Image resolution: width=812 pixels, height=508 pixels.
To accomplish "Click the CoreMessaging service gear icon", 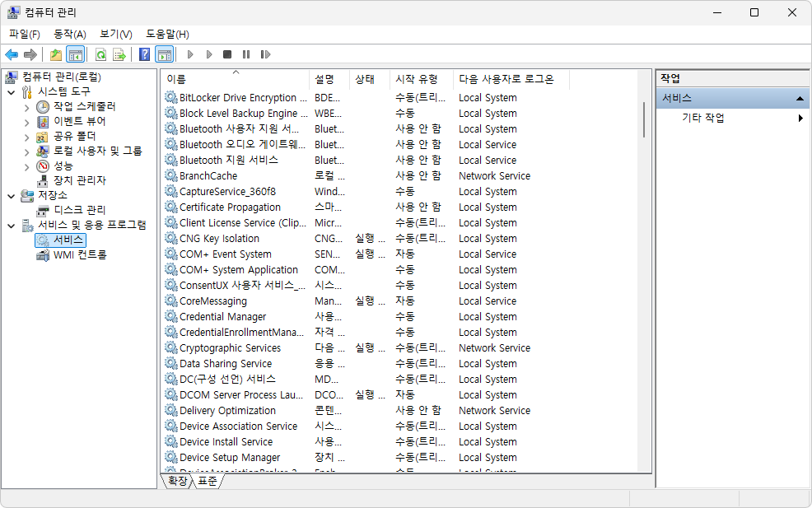I will (171, 301).
